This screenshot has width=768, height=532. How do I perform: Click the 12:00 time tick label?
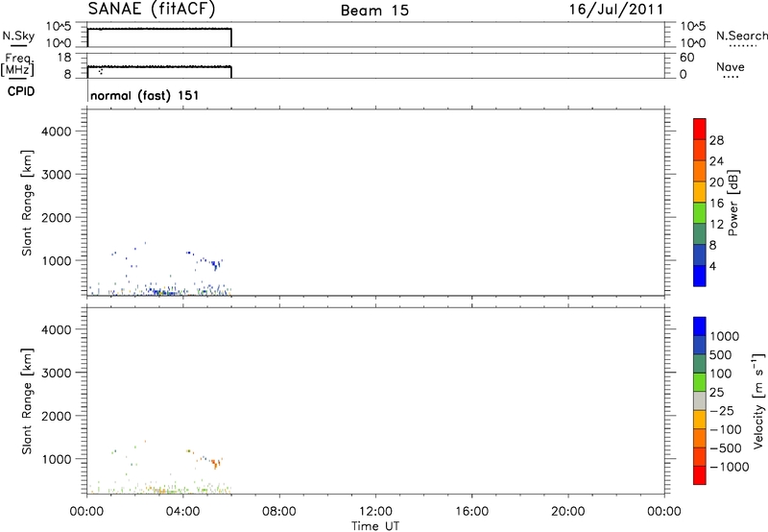(375, 512)
